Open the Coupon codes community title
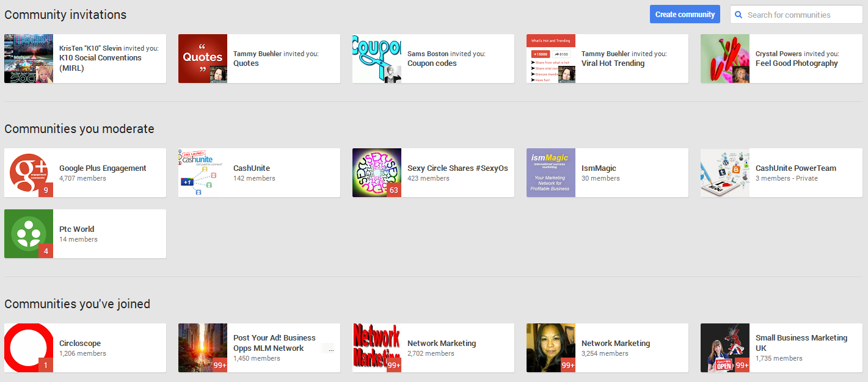Screen dimensions: 868x382 pyautogui.click(x=432, y=63)
